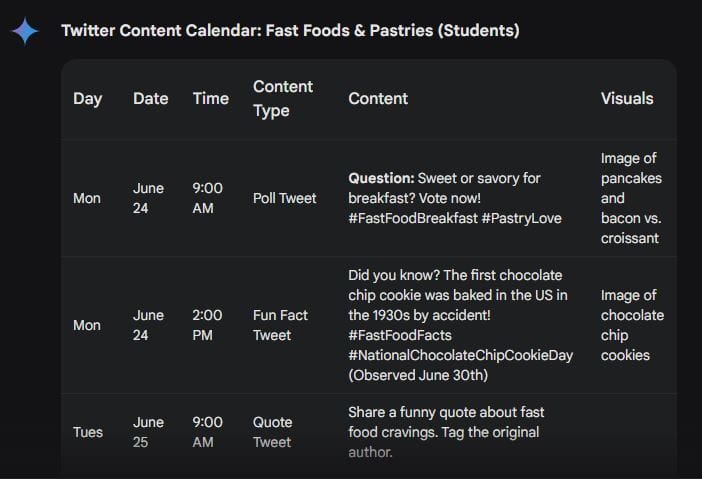
Task: Click the Tues day cell
Action: pyautogui.click(x=88, y=432)
